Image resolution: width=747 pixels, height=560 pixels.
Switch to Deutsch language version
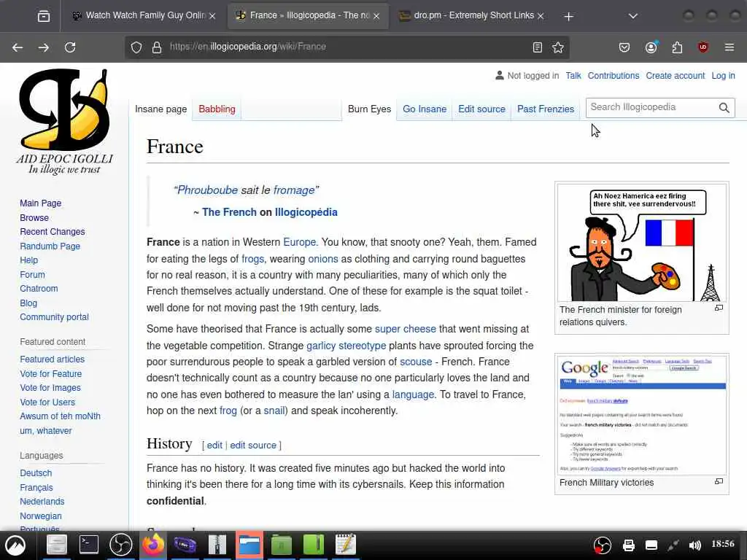(x=36, y=473)
